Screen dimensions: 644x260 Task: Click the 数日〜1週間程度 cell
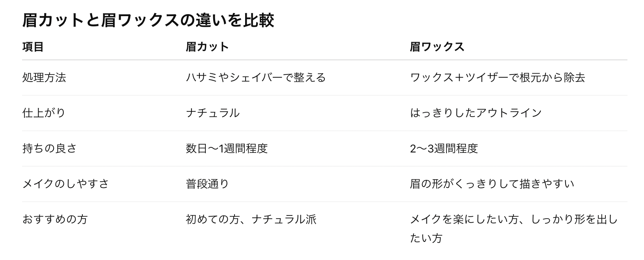pyautogui.click(x=227, y=148)
